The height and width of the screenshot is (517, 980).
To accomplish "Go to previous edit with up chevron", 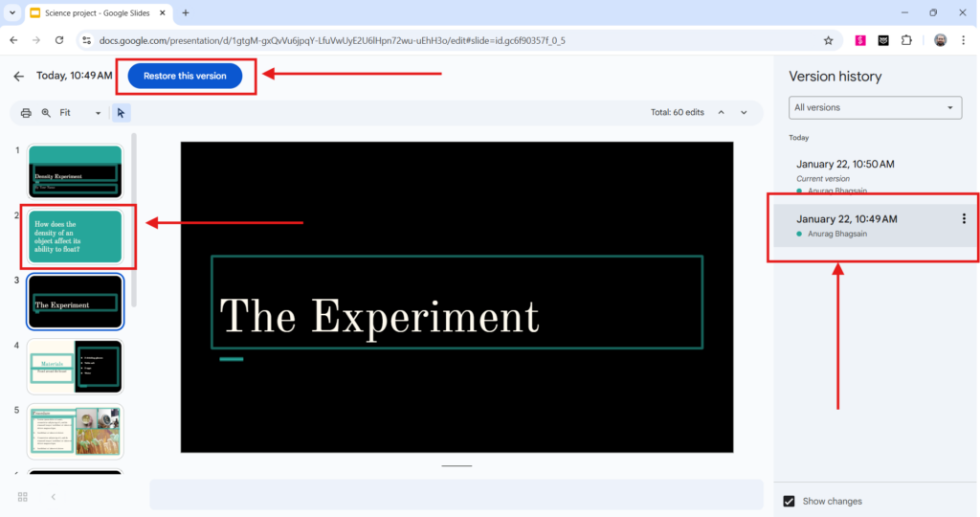I will 722,112.
